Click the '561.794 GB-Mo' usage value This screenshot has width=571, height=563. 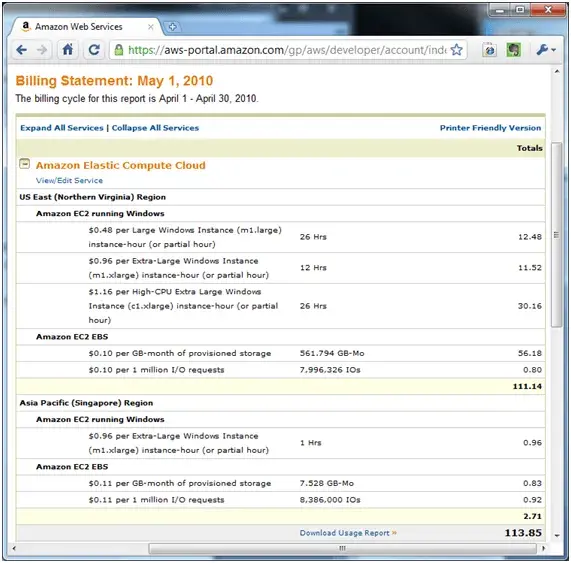click(x=332, y=353)
